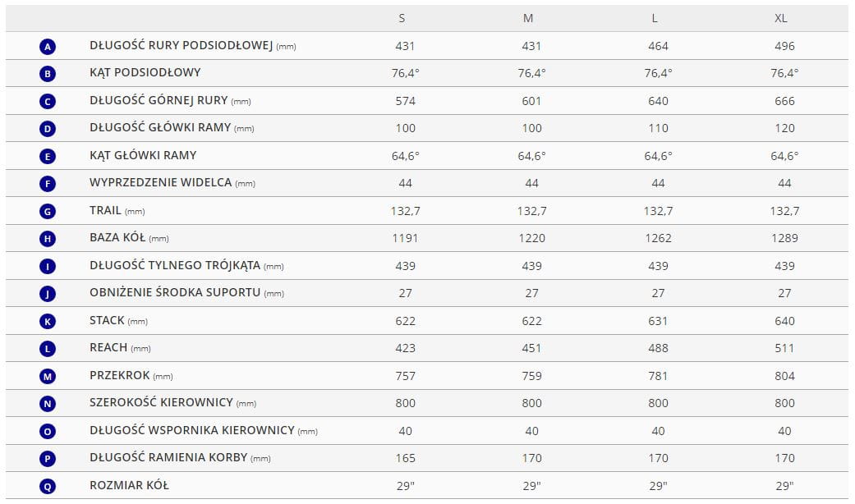Choose the L size column header

(655, 18)
